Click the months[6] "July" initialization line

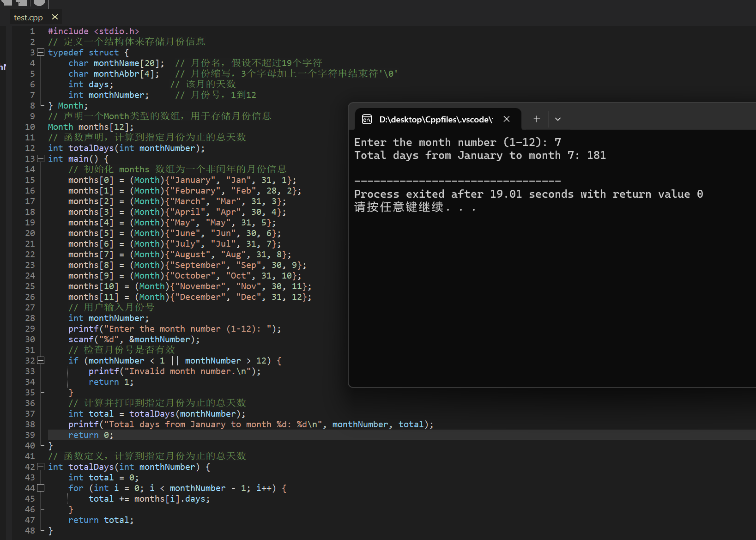click(175, 243)
